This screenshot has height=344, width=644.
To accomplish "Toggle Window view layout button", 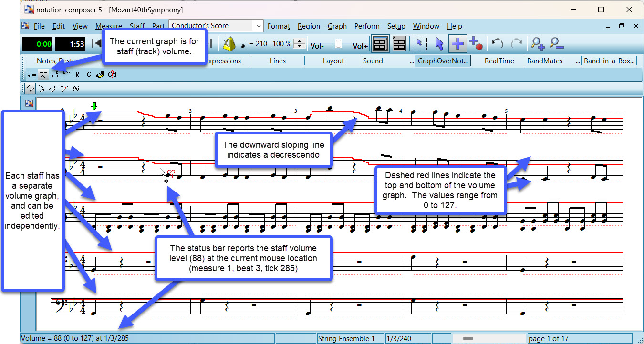I will (380, 44).
